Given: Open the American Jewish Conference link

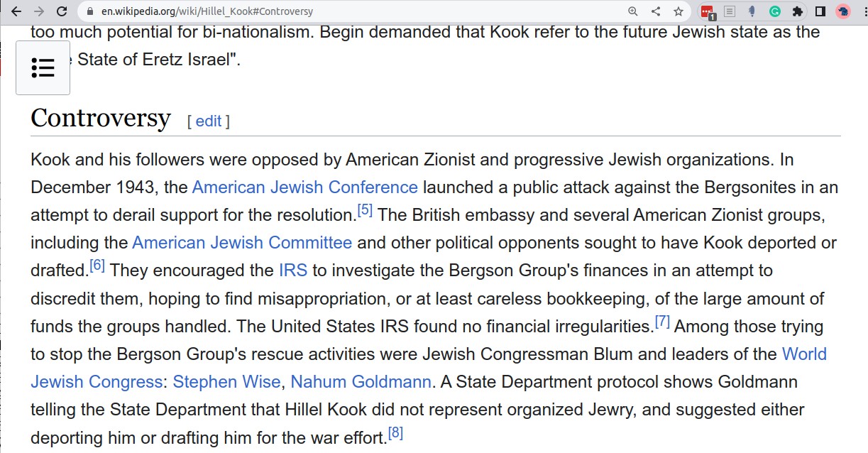Looking at the screenshot, I should [x=304, y=187].
